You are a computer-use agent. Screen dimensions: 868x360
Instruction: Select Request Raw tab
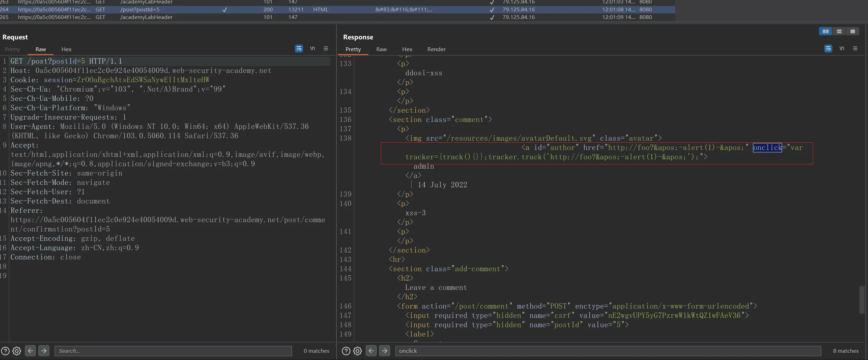[x=41, y=49]
